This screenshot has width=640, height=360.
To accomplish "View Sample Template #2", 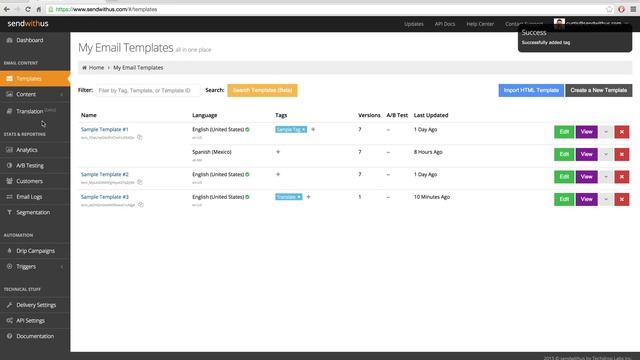I will point(587,177).
